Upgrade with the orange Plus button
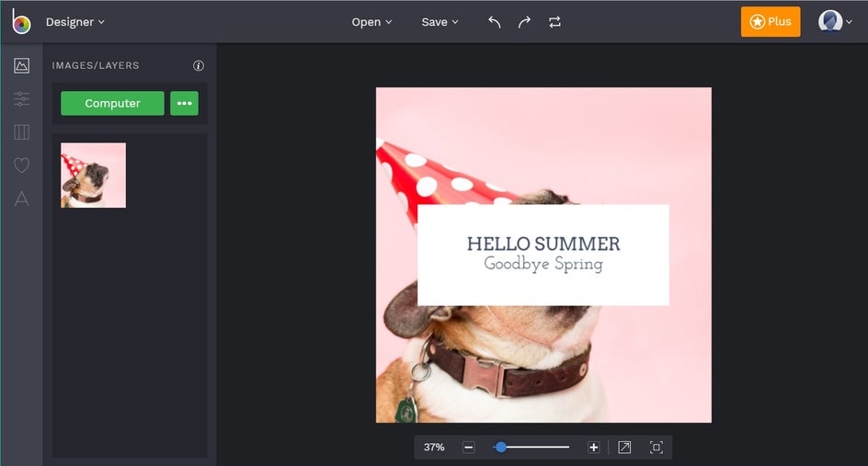 click(770, 21)
